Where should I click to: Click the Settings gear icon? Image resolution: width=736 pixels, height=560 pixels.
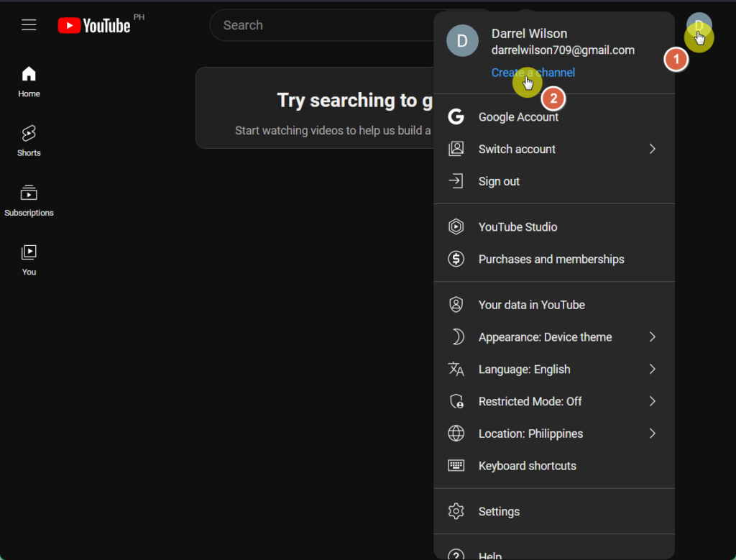(456, 511)
